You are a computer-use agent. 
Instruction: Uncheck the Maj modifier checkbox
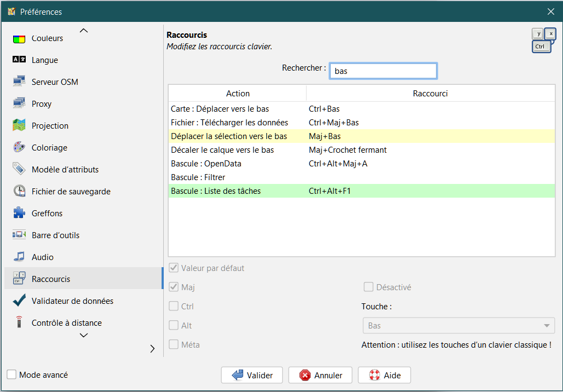click(174, 287)
